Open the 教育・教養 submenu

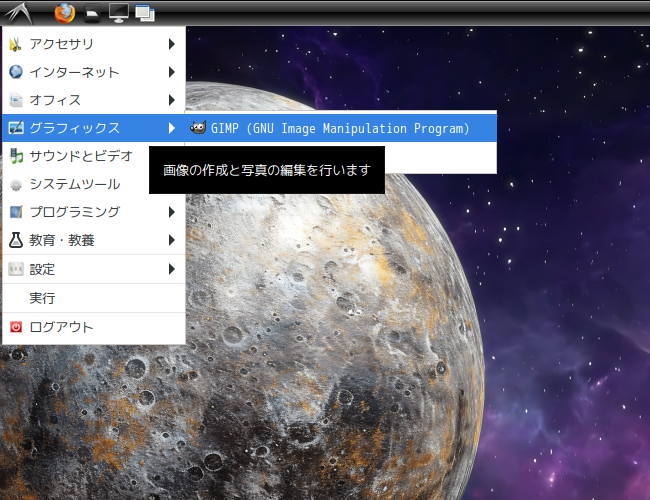click(x=94, y=240)
